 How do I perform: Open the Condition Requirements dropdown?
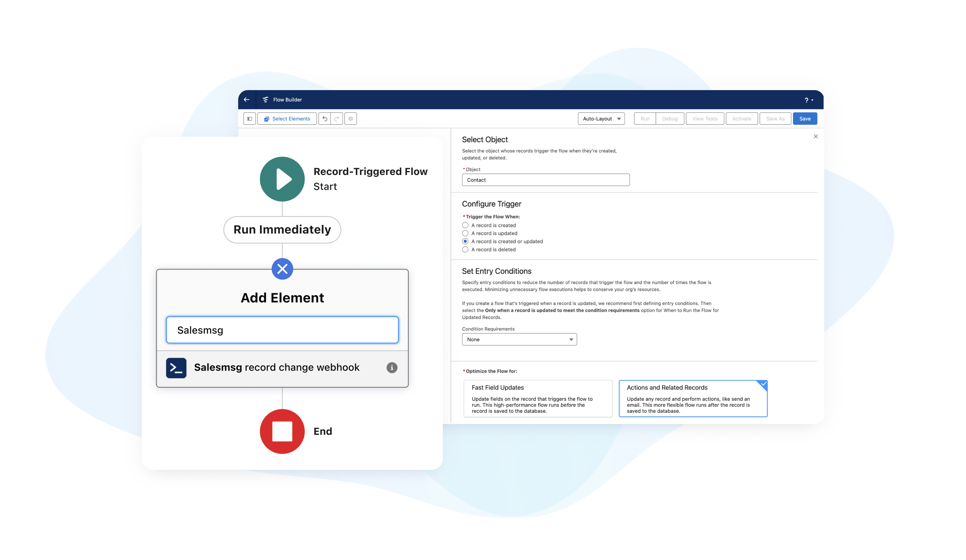(x=519, y=340)
